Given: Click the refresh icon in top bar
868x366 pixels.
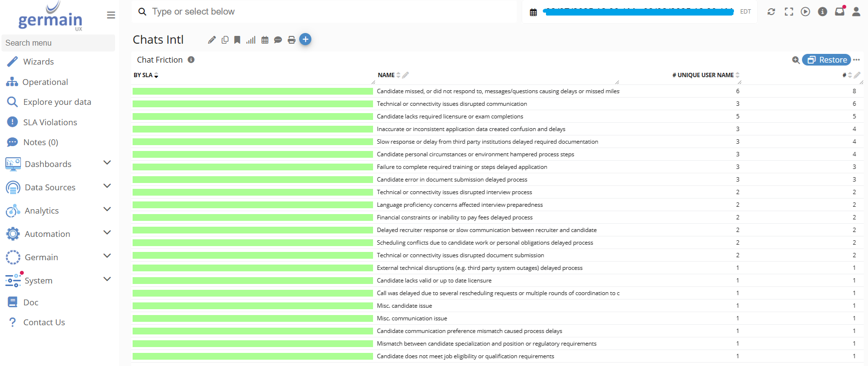Looking at the screenshot, I should click(771, 12).
